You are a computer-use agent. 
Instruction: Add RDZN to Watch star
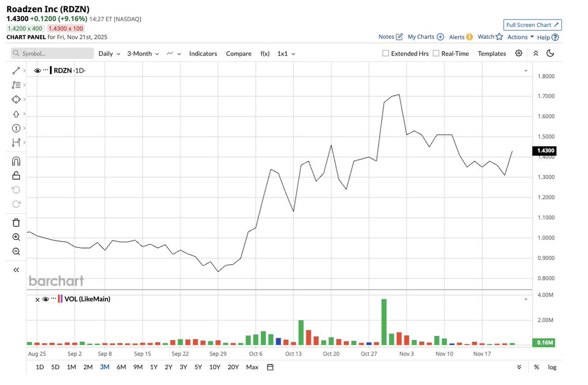[499, 37]
